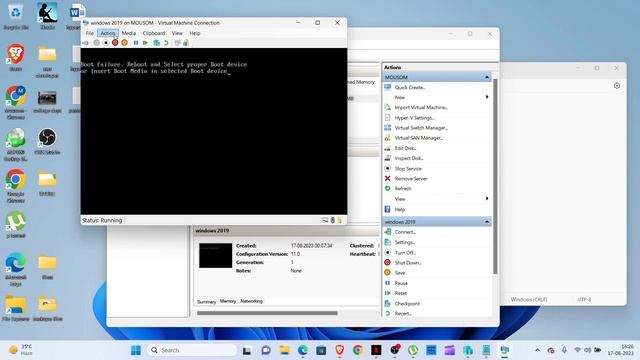Click Turn Off under windows 2019 actions

click(x=405, y=253)
